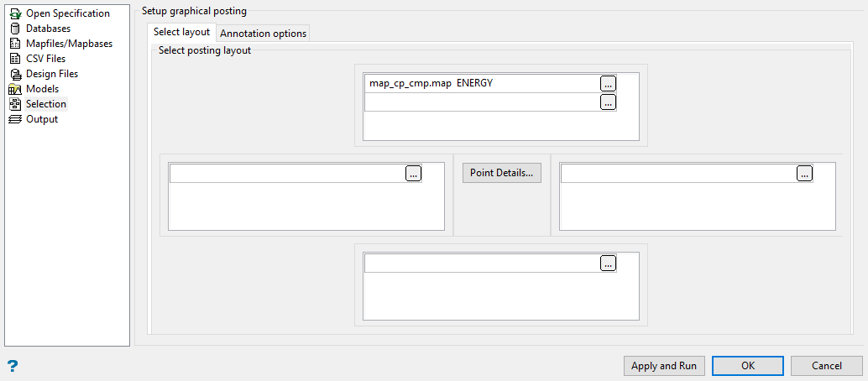Select CSV Files tree entry
Viewport: 868px width, 381px height.
coord(46,58)
